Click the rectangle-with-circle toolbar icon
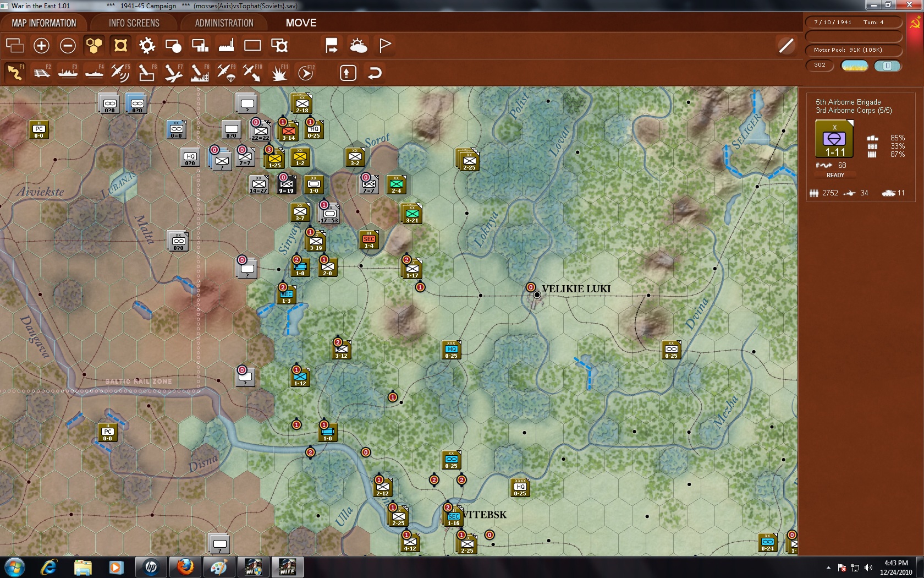 click(x=173, y=46)
